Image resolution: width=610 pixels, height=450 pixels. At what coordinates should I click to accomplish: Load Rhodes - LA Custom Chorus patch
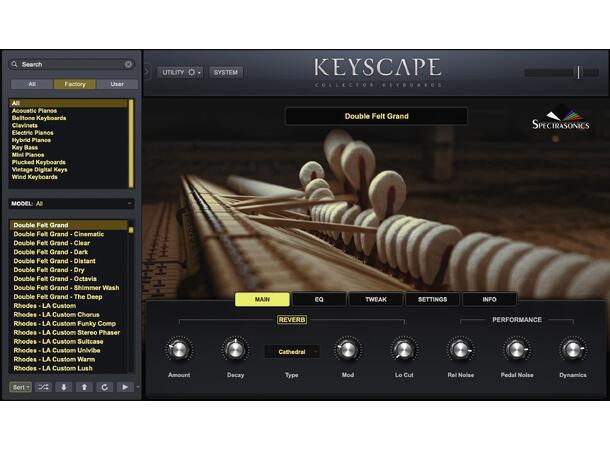[x=69, y=315]
